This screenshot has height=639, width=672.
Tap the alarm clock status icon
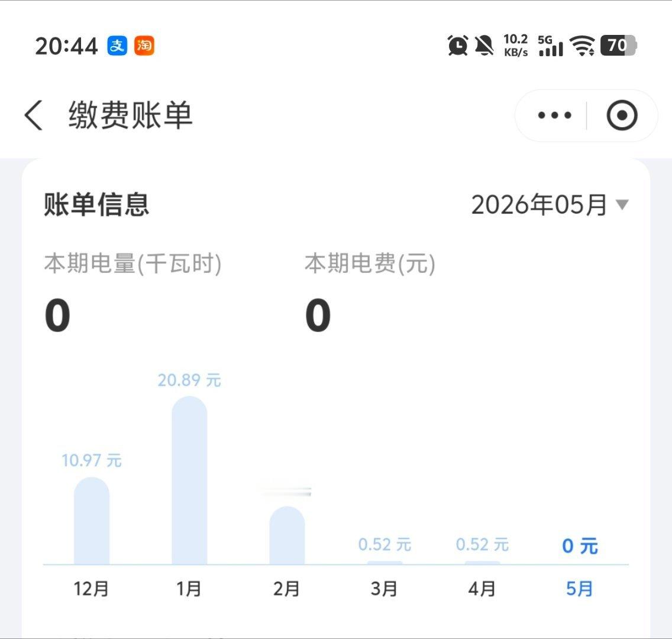pyautogui.click(x=458, y=46)
